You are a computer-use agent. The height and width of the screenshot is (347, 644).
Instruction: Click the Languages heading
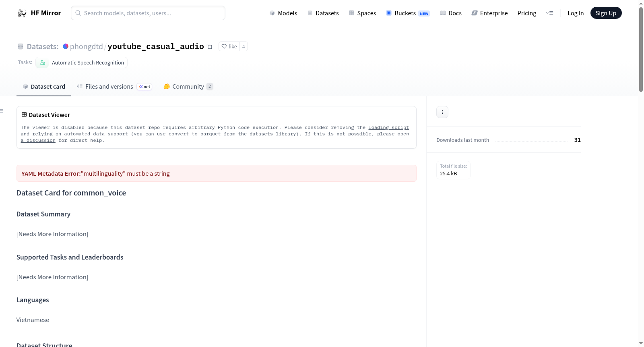pyautogui.click(x=33, y=300)
